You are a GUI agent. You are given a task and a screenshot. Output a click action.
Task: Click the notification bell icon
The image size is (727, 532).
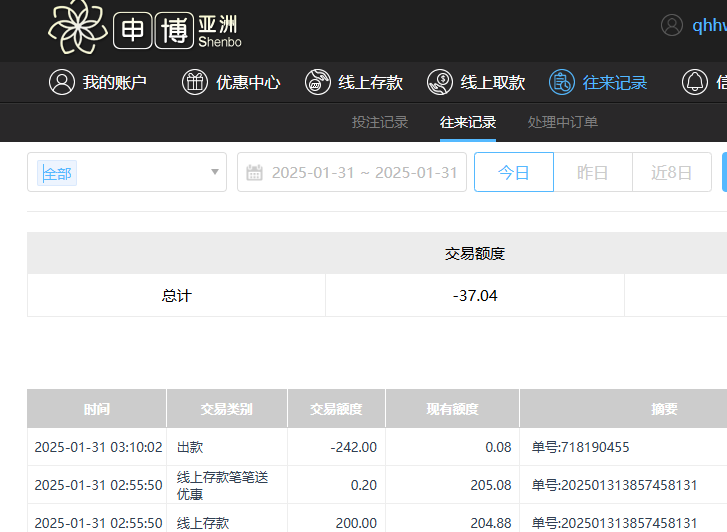[x=694, y=82]
